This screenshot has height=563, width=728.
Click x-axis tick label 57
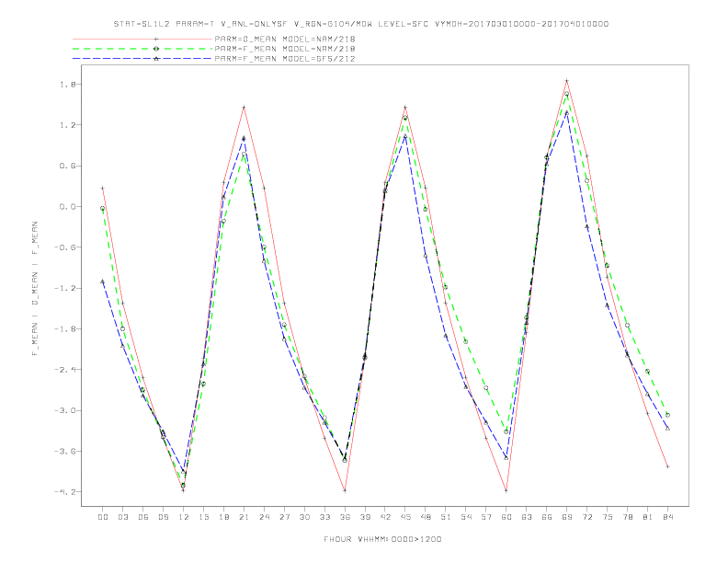pos(486,517)
